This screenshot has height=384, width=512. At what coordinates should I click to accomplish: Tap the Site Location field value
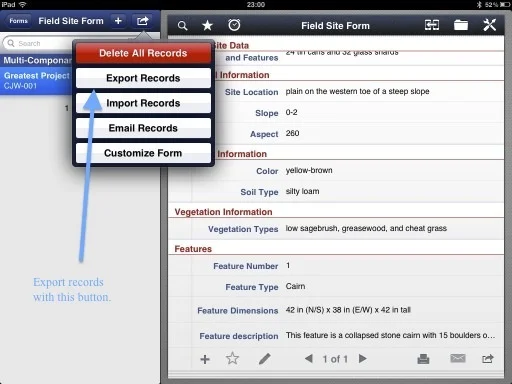pos(357,91)
